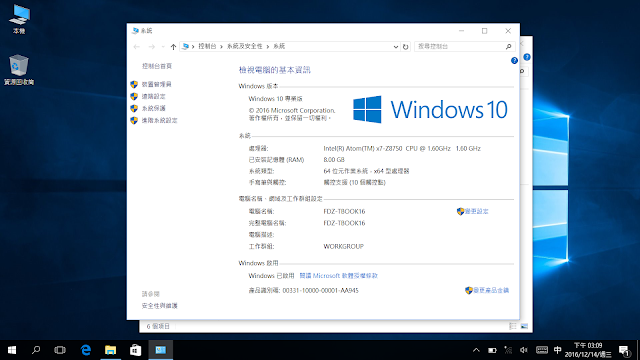Click shield icon beside Device Manager
640x360 pixels.
tap(134, 84)
